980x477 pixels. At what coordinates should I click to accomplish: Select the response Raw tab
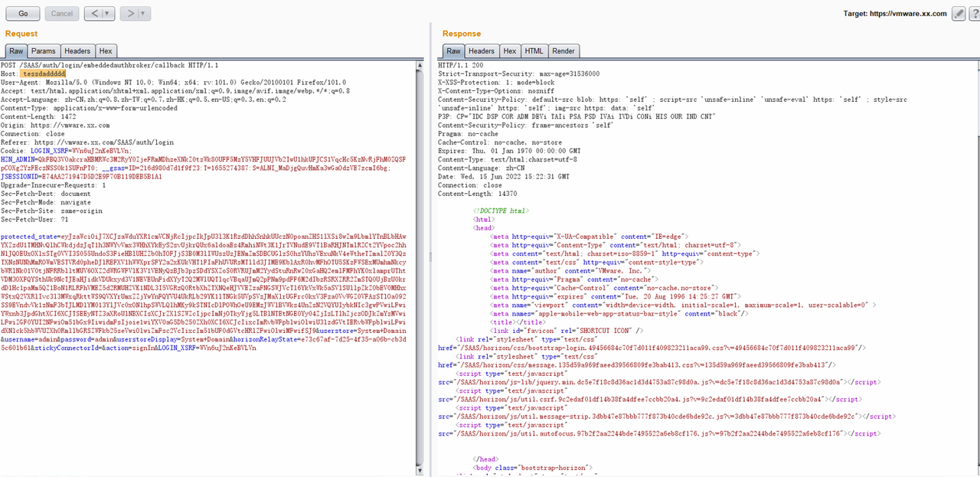[452, 51]
